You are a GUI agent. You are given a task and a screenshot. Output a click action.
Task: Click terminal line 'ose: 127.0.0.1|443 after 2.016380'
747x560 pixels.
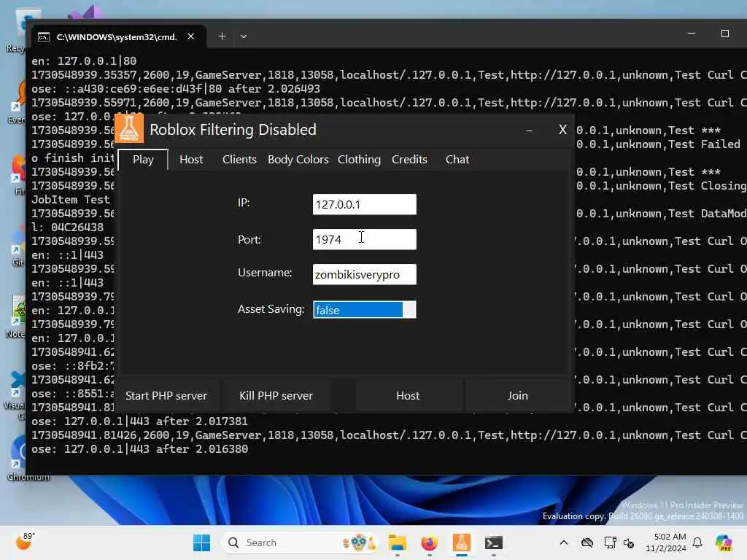[x=139, y=449]
